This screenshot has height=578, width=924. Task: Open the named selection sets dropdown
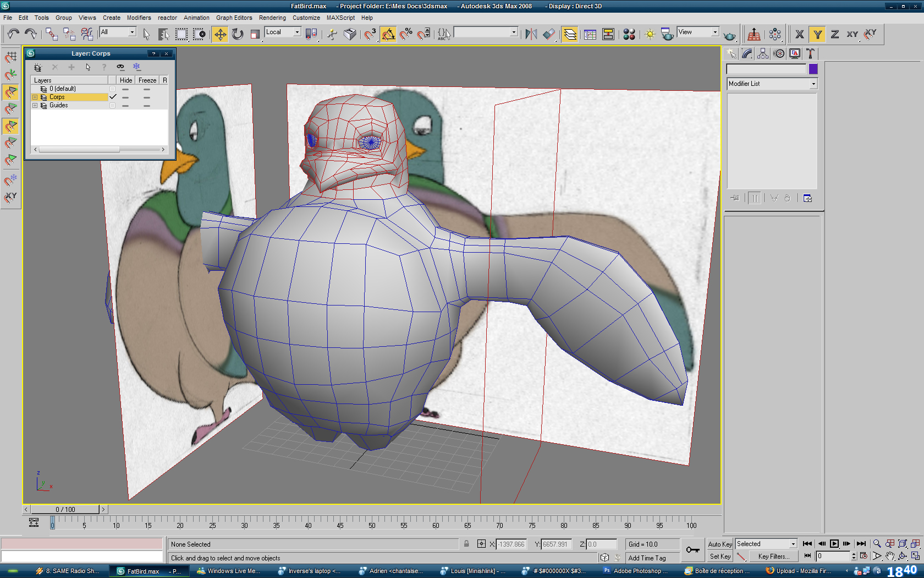(486, 32)
